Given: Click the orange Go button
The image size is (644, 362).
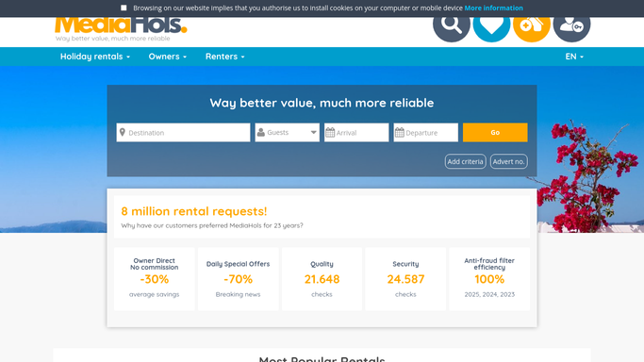Looking at the screenshot, I should 495,133.
